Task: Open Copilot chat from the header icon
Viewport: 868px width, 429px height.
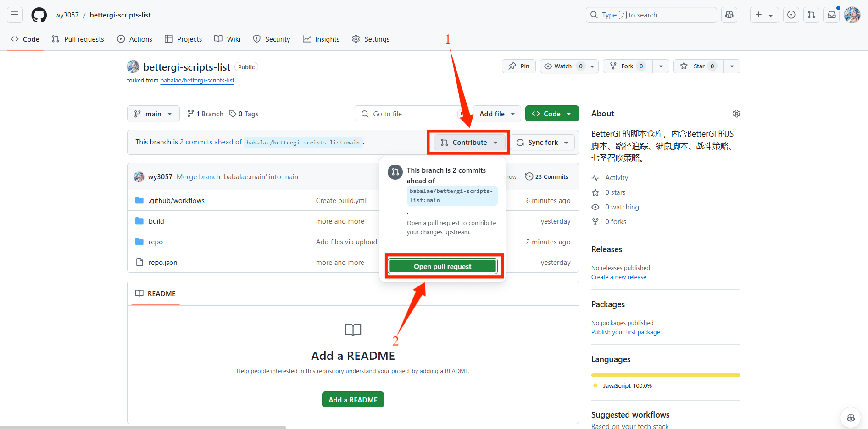Action: [729, 15]
